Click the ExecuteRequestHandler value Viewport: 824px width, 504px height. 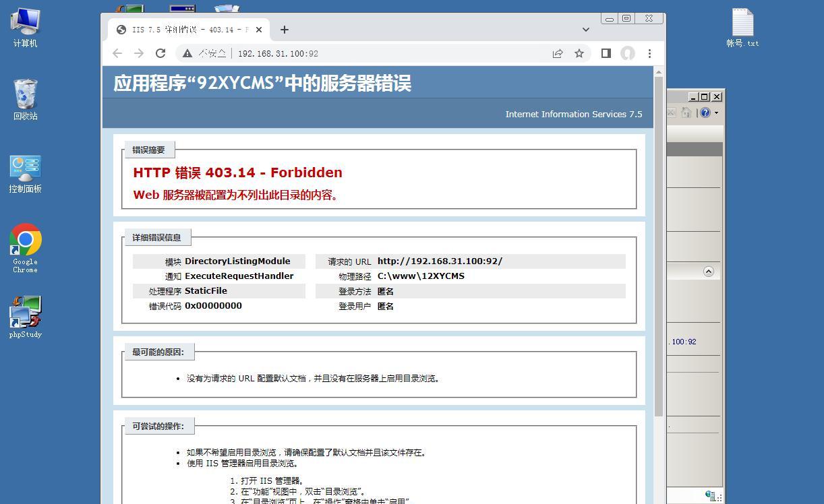click(239, 276)
